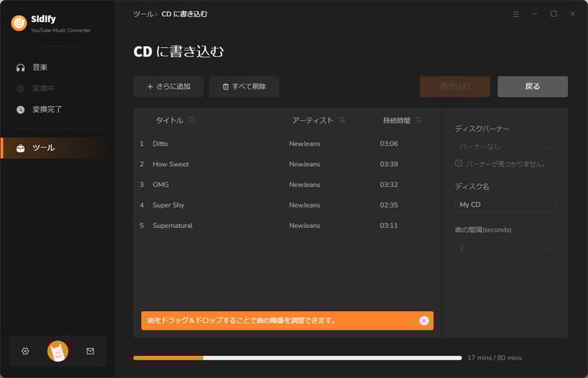Click the NewJeans artist cell for OMG
The image size is (588, 378).
pyautogui.click(x=304, y=185)
